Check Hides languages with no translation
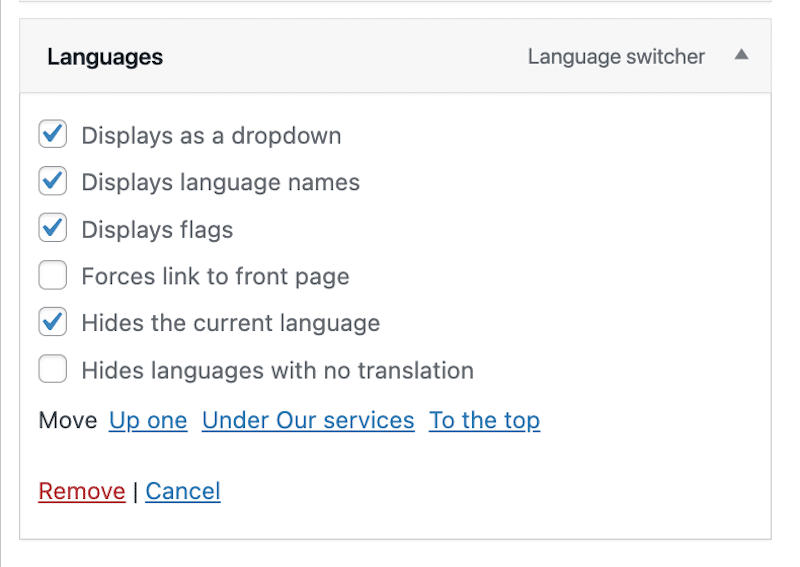Image resolution: width=800 pixels, height=567 pixels. tap(53, 369)
